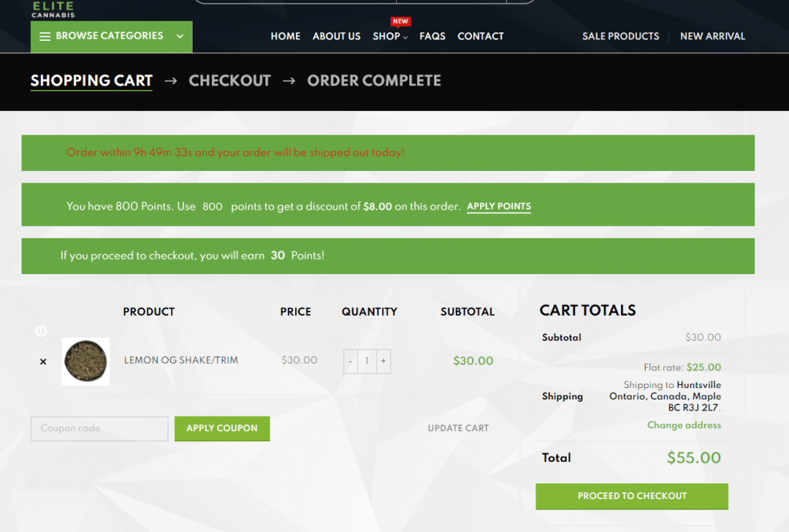Open the Contact page
The height and width of the screenshot is (532, 789).
pos(480,36)
